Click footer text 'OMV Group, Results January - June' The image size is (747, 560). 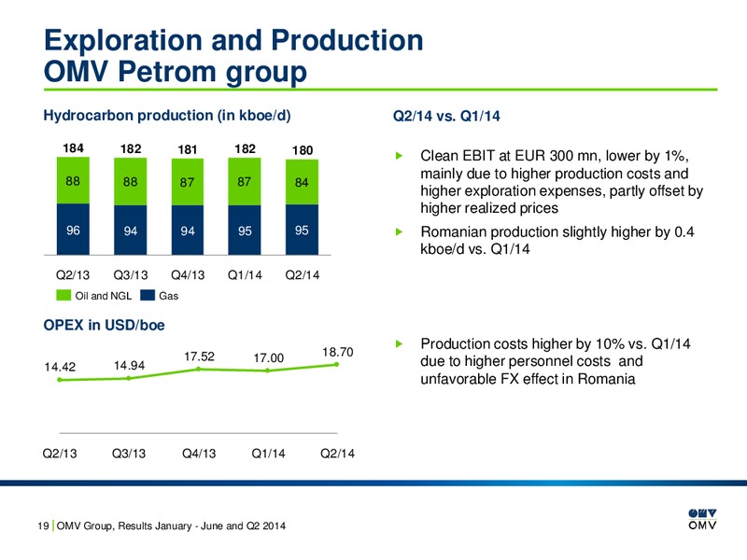tap(171, 525)
